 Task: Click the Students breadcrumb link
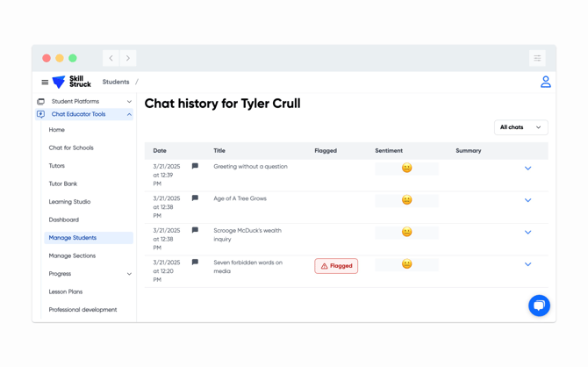[x=116, y=82]
